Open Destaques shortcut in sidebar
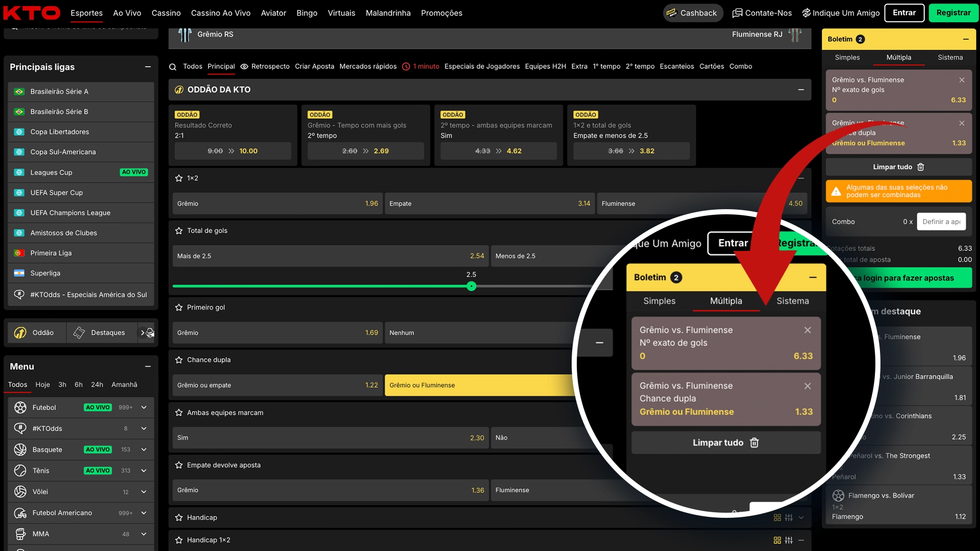Image resolution: width=980 pixels, height=551 pixels. [101, 333]
